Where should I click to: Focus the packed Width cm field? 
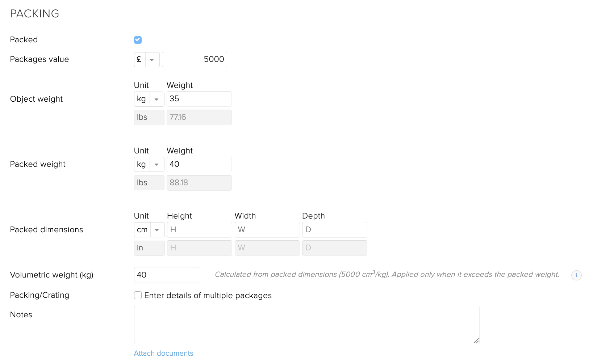[x=267, y=230]
